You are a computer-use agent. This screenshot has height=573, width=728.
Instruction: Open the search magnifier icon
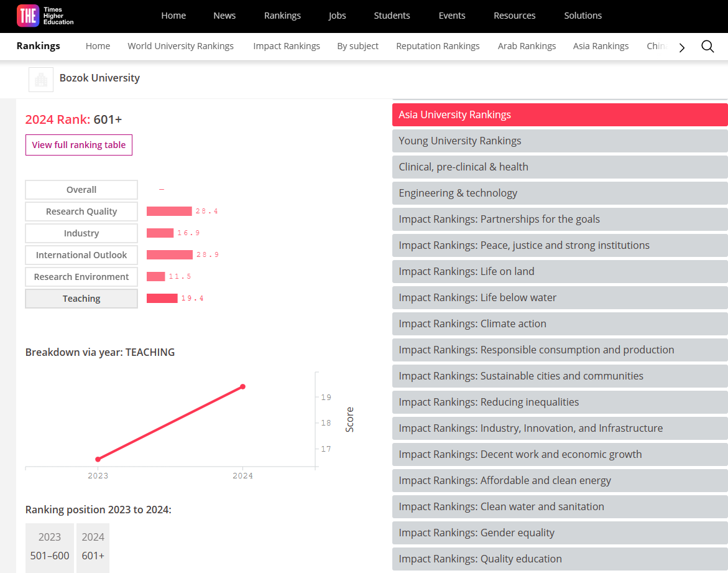707,47
